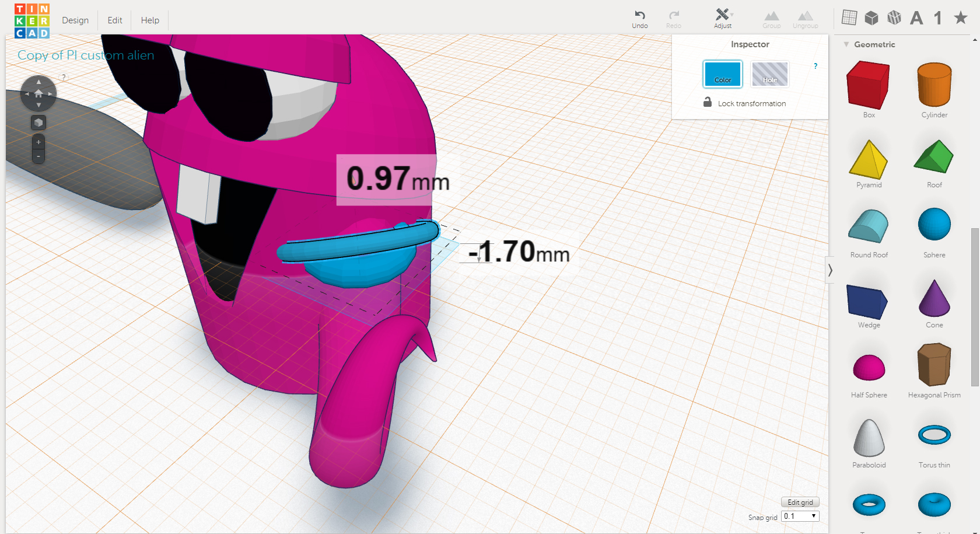Select the navy Wedge shape
The height and width of the screenshot is (534, 980).
coord(867,302)
